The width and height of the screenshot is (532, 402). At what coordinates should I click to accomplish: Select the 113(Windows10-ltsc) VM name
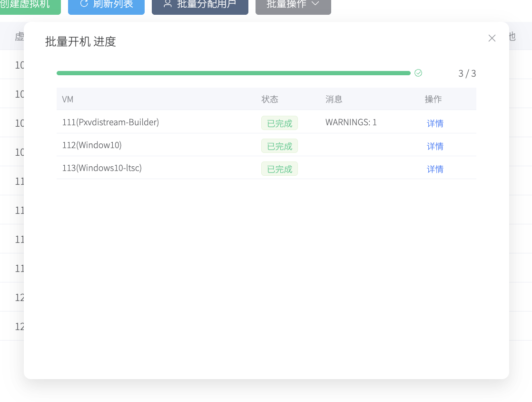tap(102, 168)
